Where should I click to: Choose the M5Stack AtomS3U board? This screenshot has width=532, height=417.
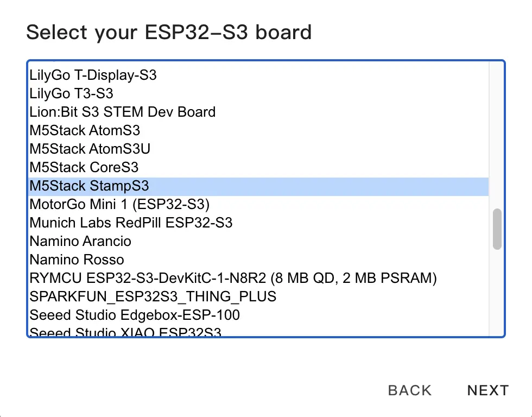coord(90,149)
